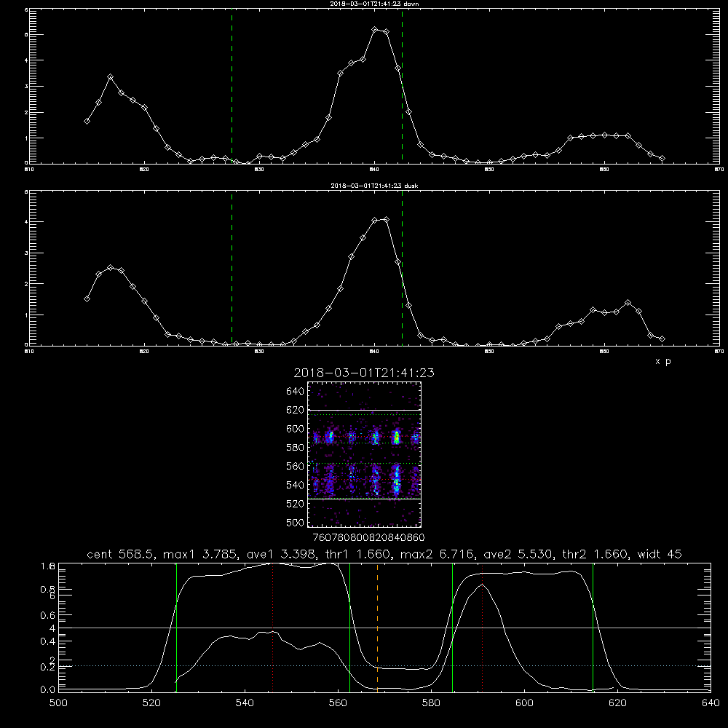Click the highest diamond marker in dusk plot

[x=387, y=220]
